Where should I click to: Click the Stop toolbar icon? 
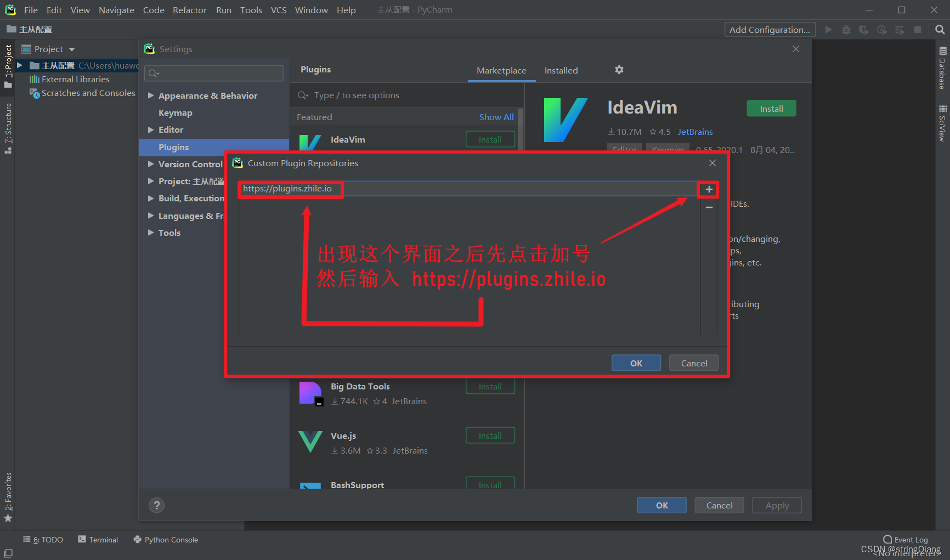[x=917, y=30]
